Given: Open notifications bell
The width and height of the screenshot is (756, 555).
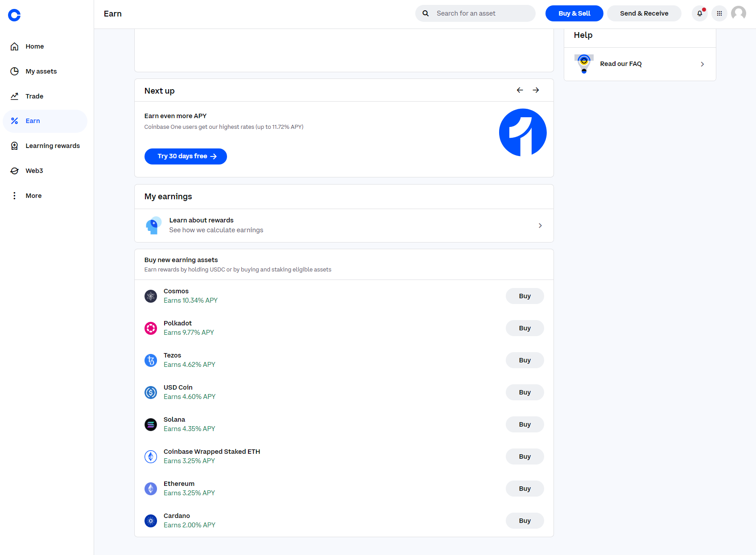Looking at the screenshot, I should pyautogui.click(x=700, y=13).
